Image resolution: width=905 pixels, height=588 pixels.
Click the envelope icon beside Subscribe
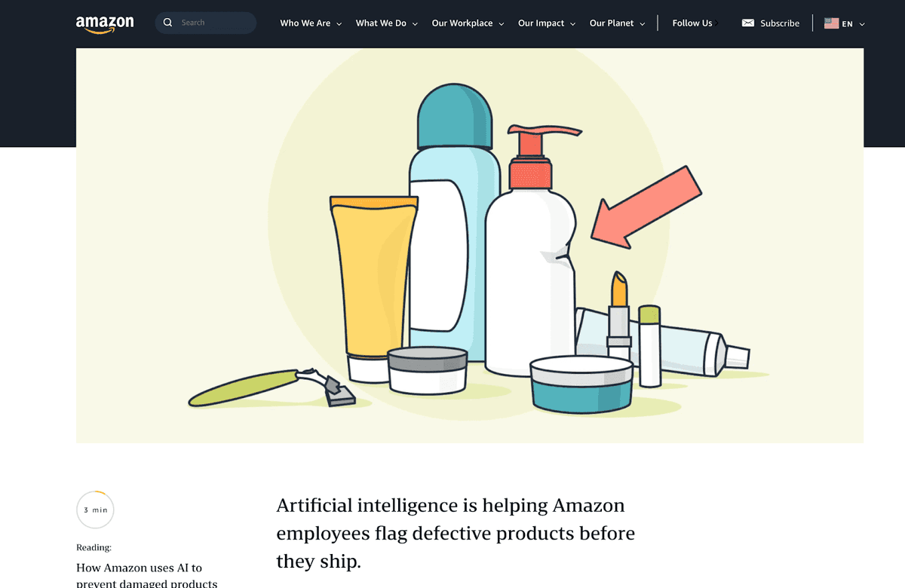click(748, 23)
